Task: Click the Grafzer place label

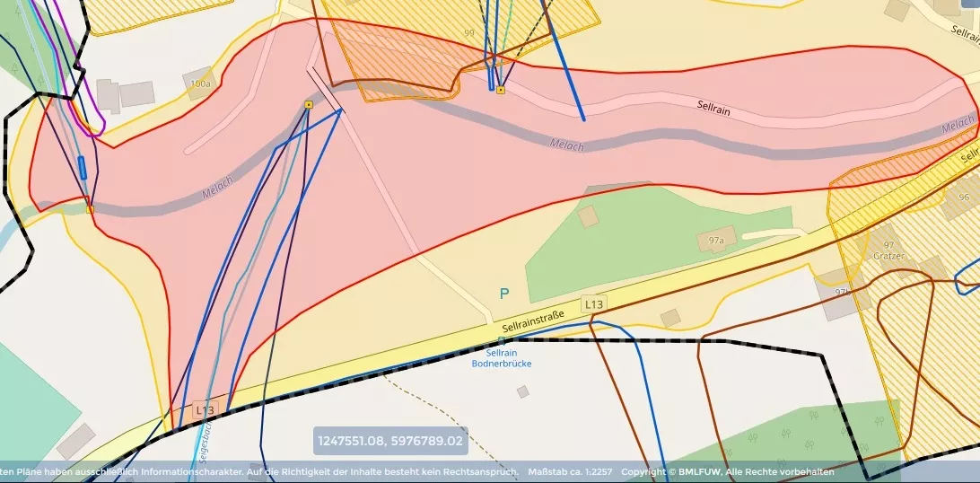Action: coord(888,256)
